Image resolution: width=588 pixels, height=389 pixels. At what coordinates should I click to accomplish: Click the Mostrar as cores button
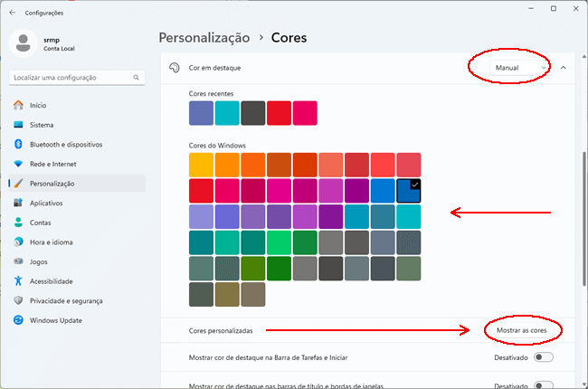pos(522,330)
